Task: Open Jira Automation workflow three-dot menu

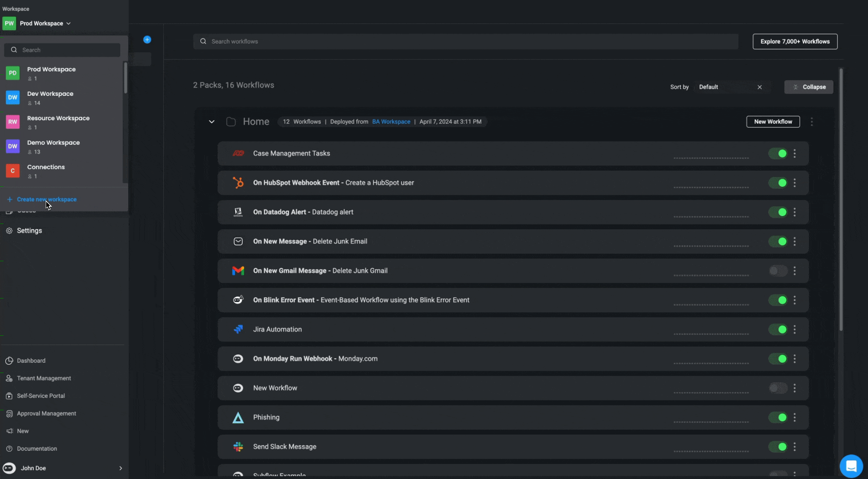Action: [x=794, y=330]
